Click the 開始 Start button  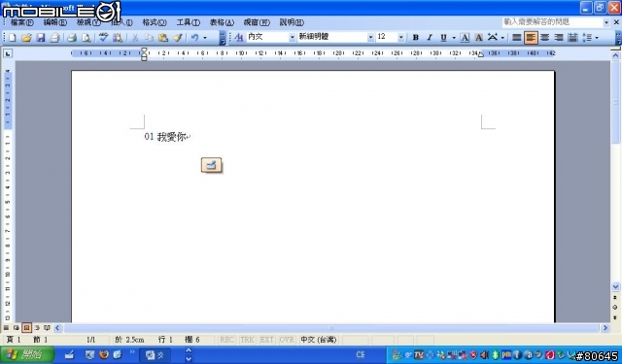(26, 354)
